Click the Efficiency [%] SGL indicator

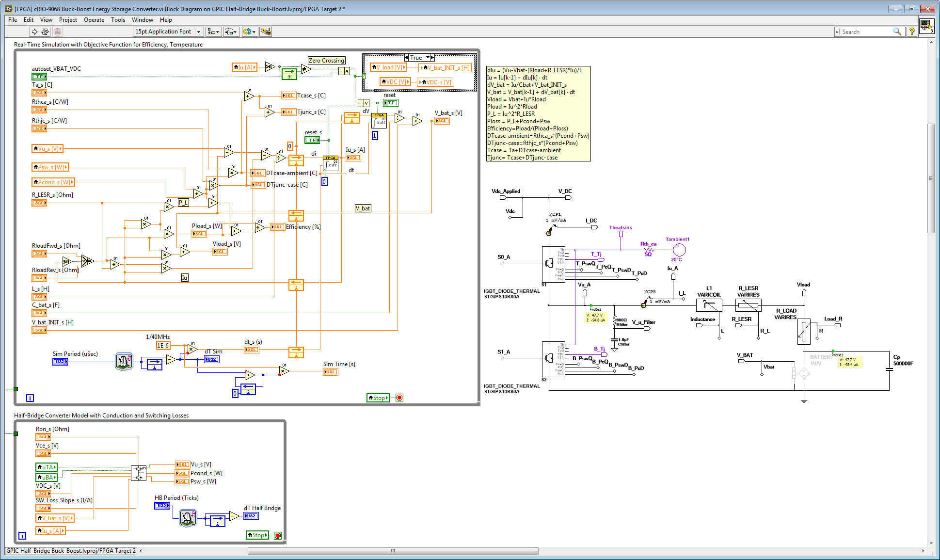(277, 227)
